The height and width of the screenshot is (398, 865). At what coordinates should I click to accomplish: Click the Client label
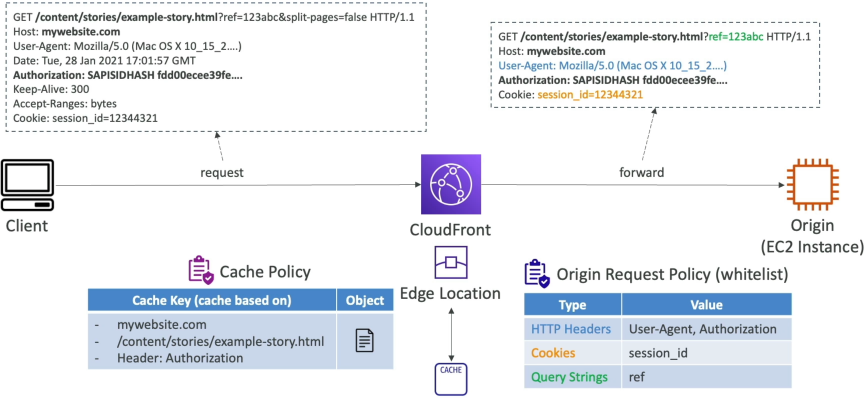coord(27,226)
